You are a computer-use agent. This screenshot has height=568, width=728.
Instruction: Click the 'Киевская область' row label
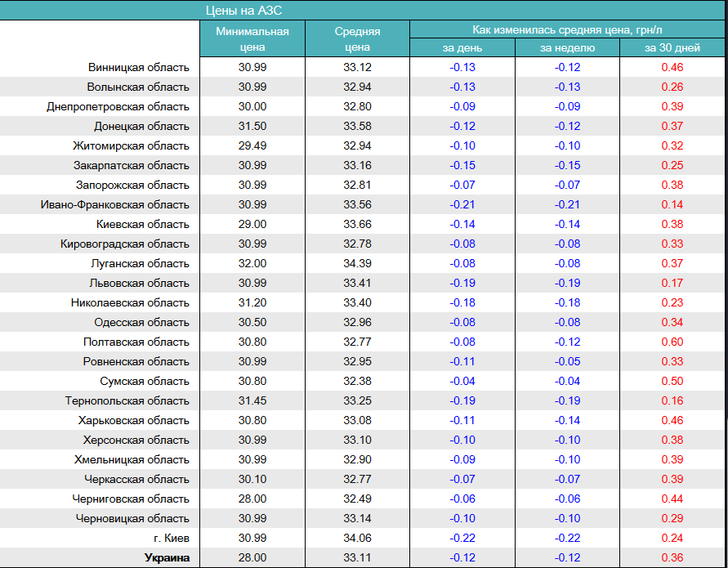pos(142,224)
